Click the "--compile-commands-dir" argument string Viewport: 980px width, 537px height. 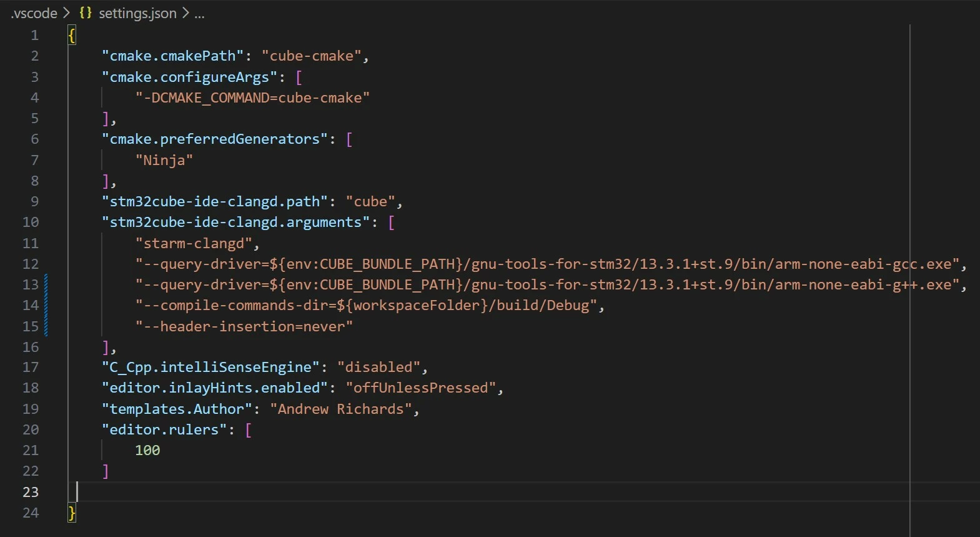366,305
